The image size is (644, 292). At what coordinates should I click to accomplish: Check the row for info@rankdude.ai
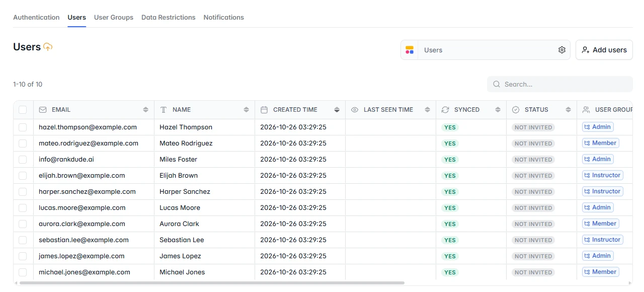23,159
